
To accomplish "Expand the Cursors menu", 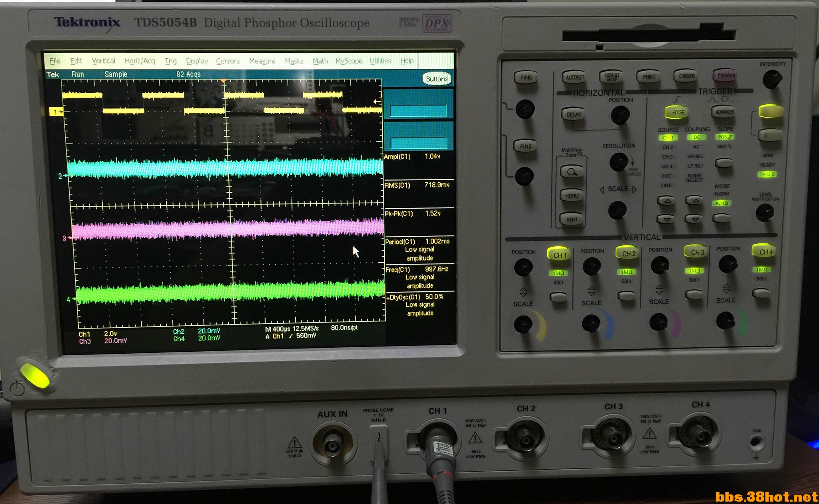I will tap(228, 61).
